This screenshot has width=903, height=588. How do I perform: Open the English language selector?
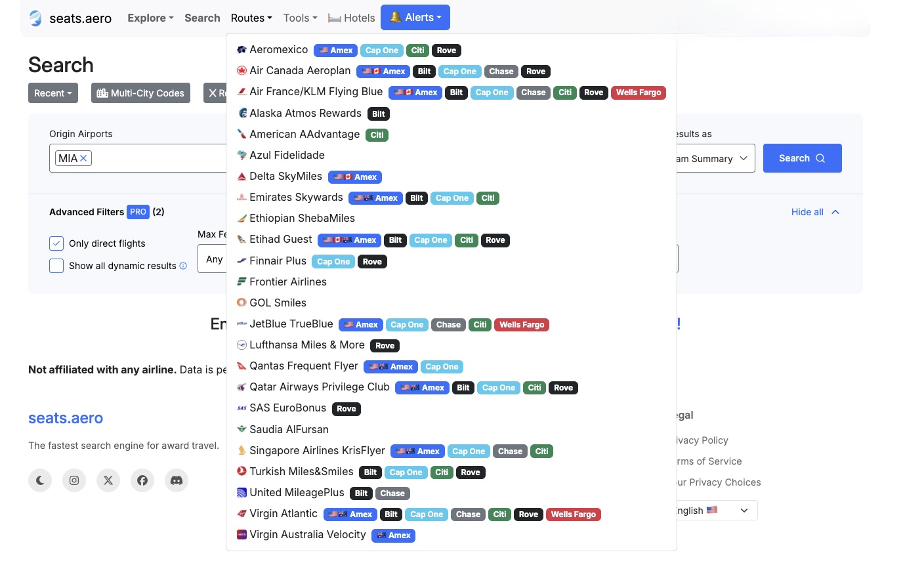pyautogui.click(x=715, y=511)
